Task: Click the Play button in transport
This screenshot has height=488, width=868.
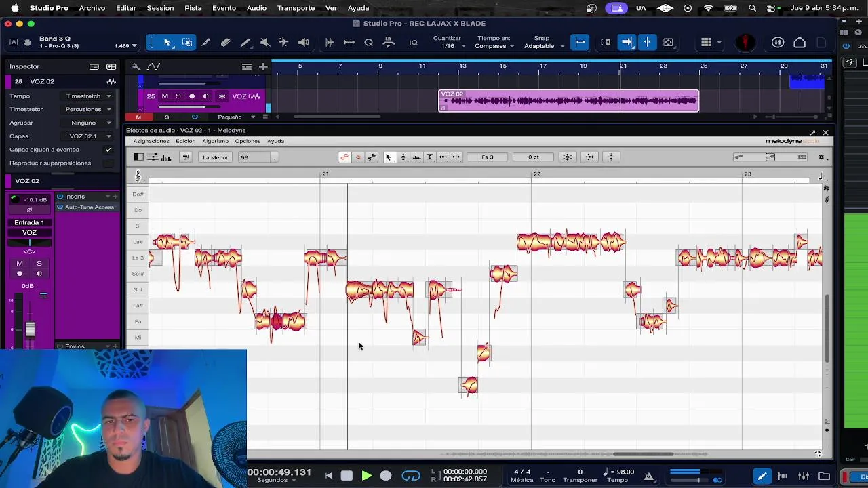Action: 366,476
